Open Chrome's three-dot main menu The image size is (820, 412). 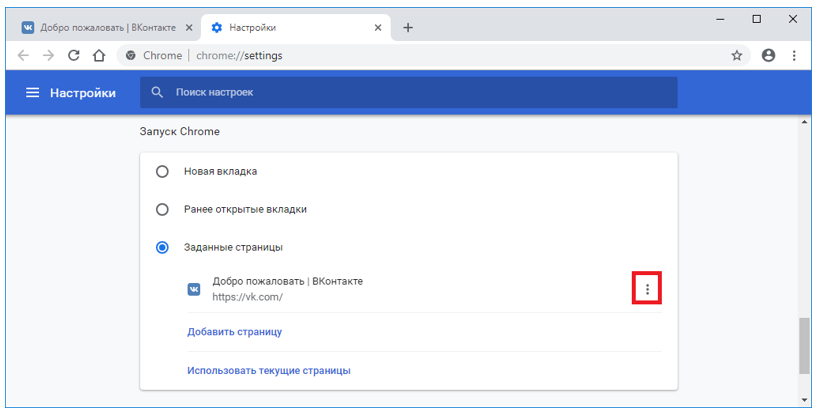click(794, 55)
